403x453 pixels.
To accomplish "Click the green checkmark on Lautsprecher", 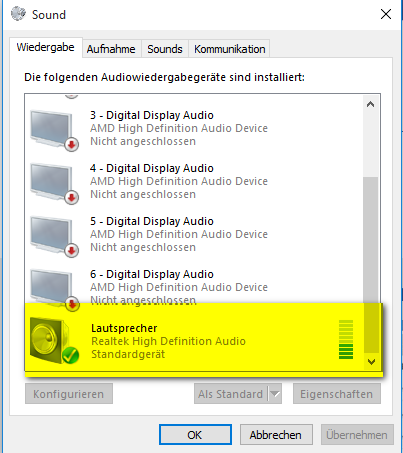I will coord(70,355).
